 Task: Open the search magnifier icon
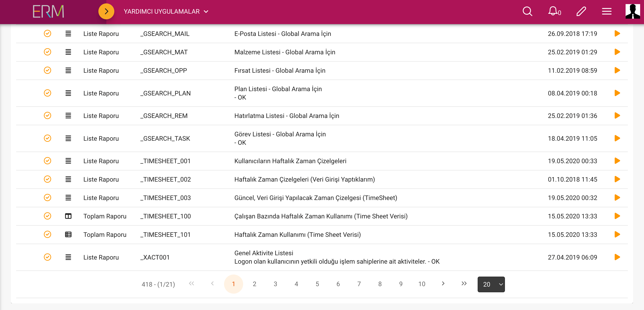click(x=527, y=12)
